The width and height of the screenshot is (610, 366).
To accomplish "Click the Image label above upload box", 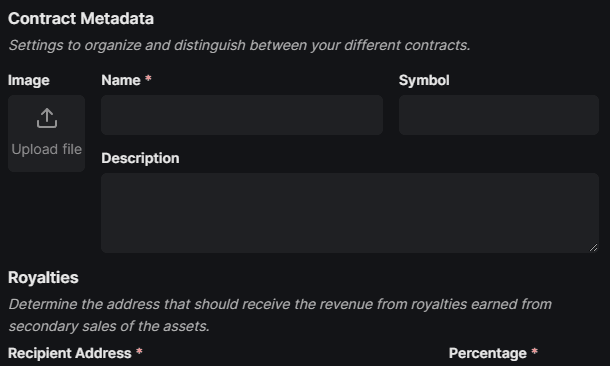I will [29, 80].
